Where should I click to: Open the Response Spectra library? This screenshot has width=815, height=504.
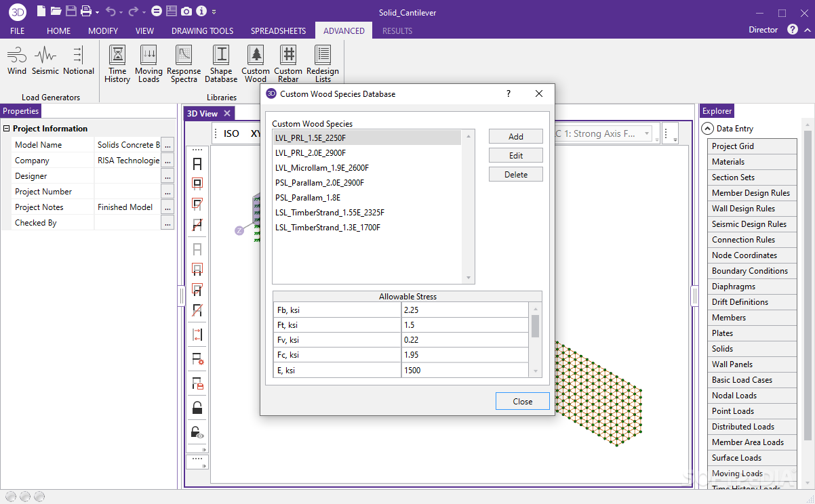tap(184, 64)
